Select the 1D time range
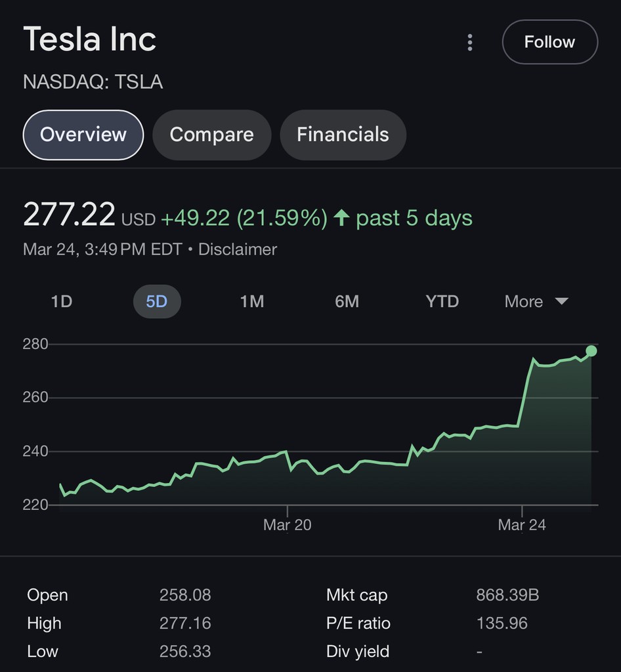 click(x=62, y=302)
